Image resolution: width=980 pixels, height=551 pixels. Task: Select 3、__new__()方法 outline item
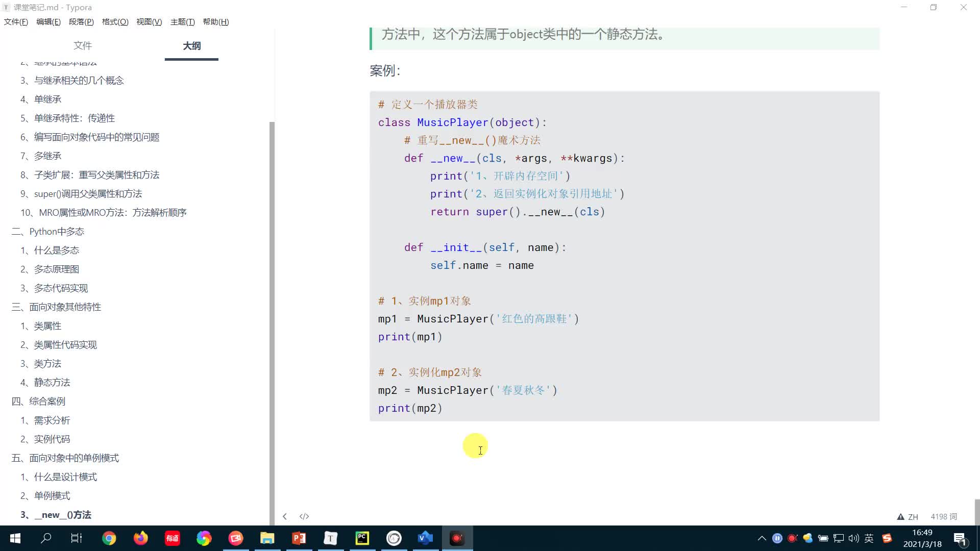point(56,515)
